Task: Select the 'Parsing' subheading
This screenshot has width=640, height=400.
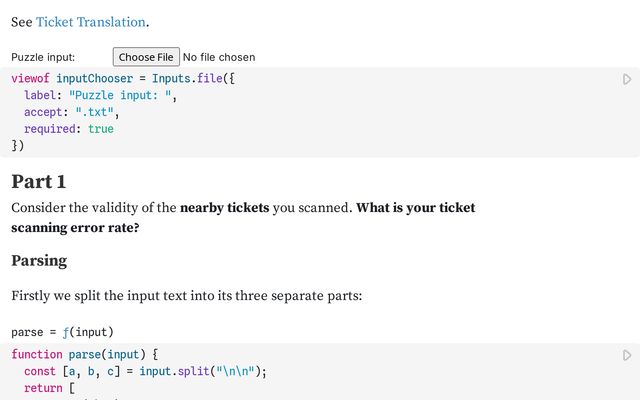Action: click(39, 260)
